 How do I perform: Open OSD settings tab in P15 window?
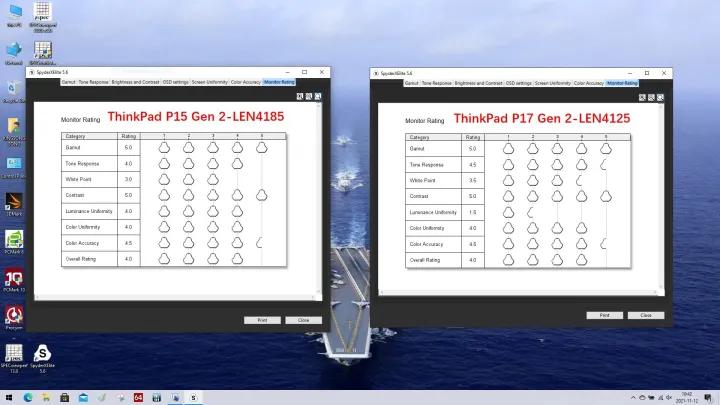(175, 82)
